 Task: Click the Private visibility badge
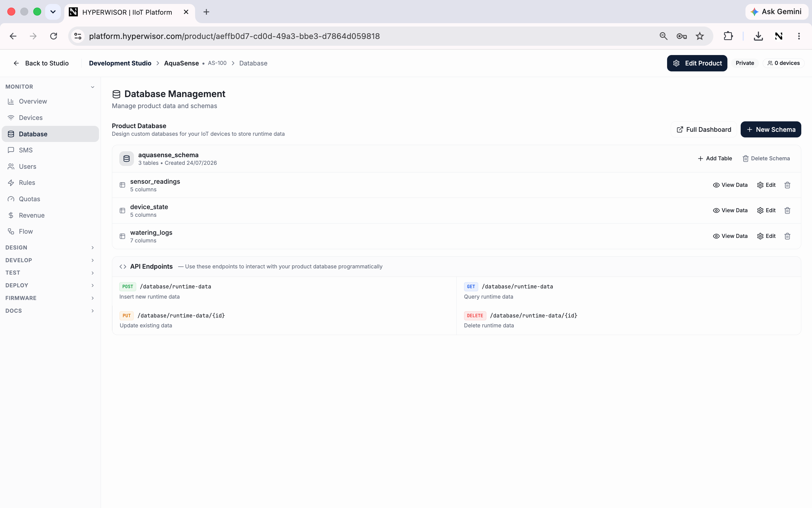745,63
